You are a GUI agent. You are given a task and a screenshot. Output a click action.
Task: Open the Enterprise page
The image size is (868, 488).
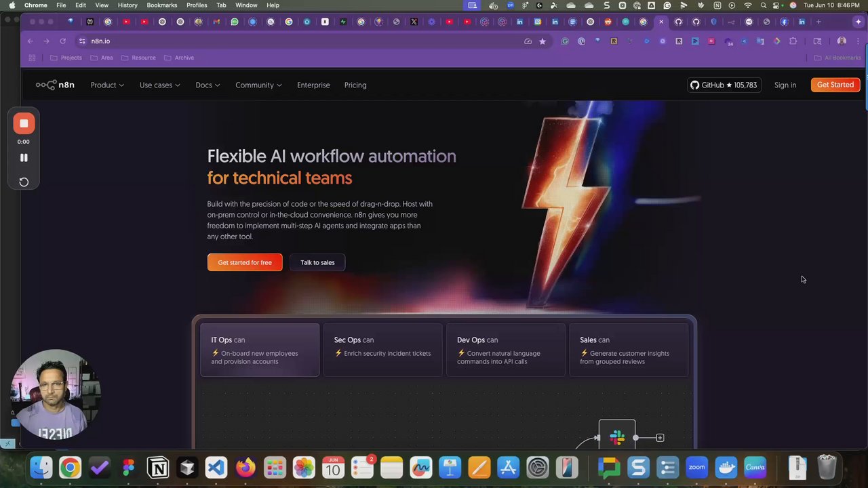point(313,85)
